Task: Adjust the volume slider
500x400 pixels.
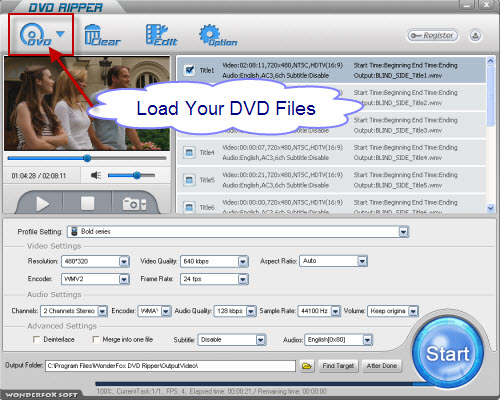Action: tap(131, 175)
